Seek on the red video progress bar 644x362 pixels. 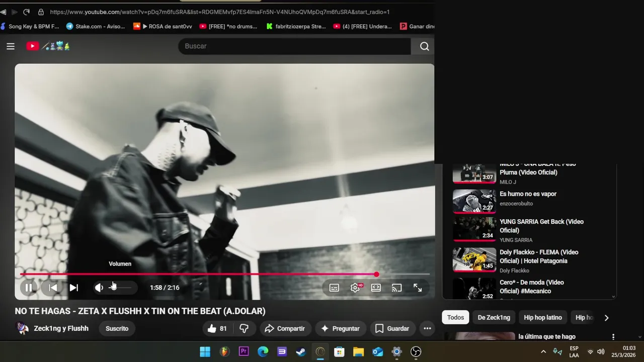[x=224, y=275]
